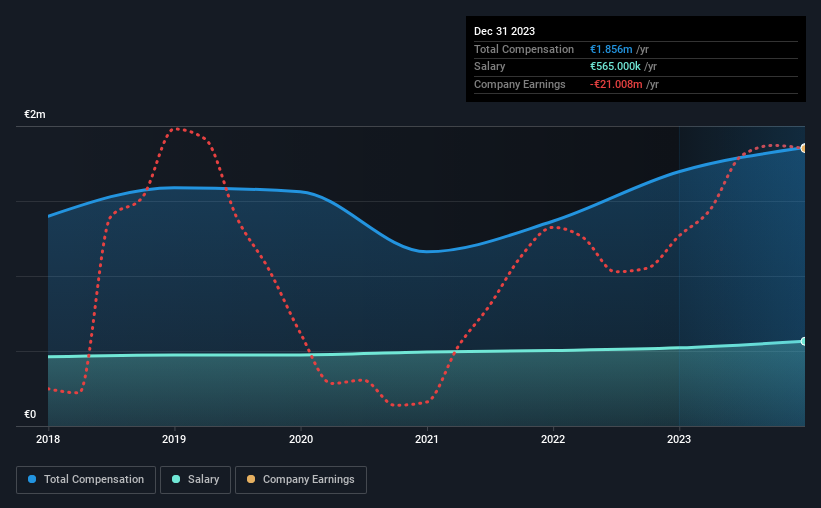Toggle the Salary legend button
Image resolution: width=821 pixels, height=508 pixels.
tap(195, 480)
